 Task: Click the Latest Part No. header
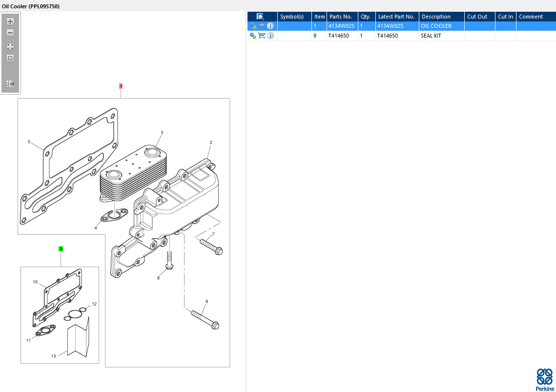pyautogui.click(x=397, y=17)
